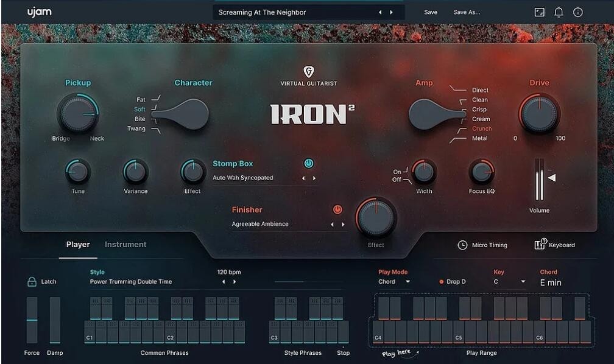Select Cream amp option
Image resolution: width=614 pixels, height=364 pixels.
pyautogui.click(x=481, y=119)
